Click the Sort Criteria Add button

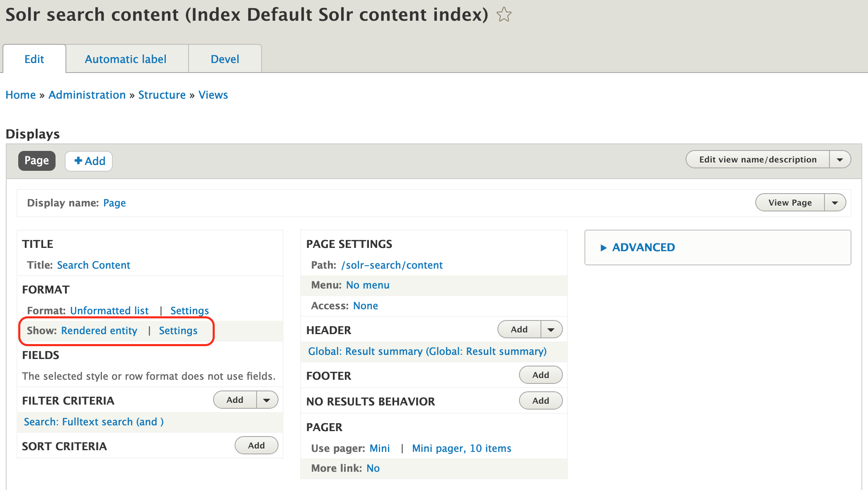[x=256, y=445]
